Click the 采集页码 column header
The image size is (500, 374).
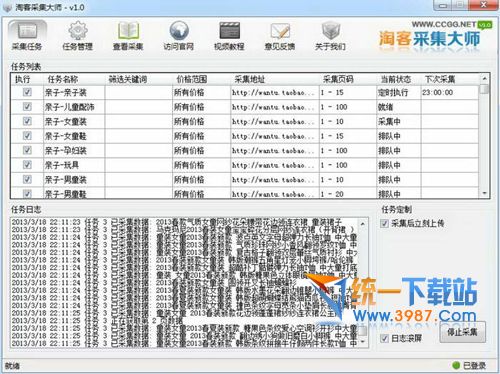click(x=338, y=79)
